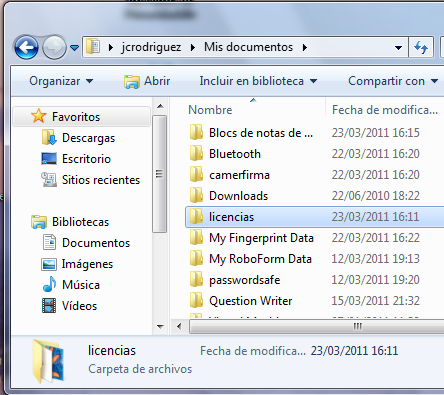Click navigation pane scroll down arrow

tap(160, 326)
